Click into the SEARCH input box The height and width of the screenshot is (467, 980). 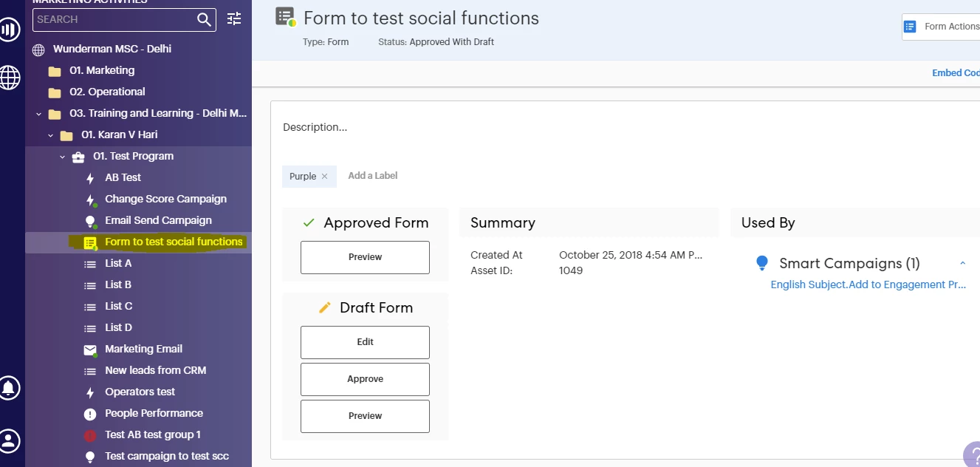coord(115,19)
